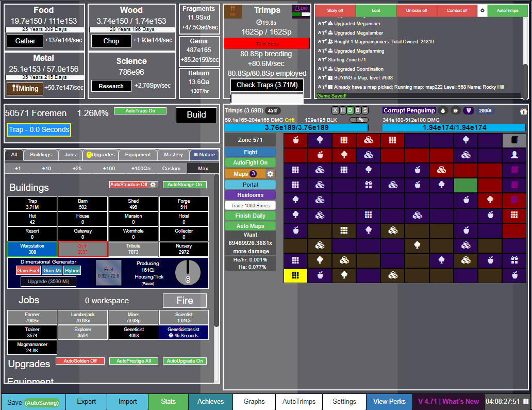Open View Perks
Screen dimensions: 532x410
[x=389, y=402]
